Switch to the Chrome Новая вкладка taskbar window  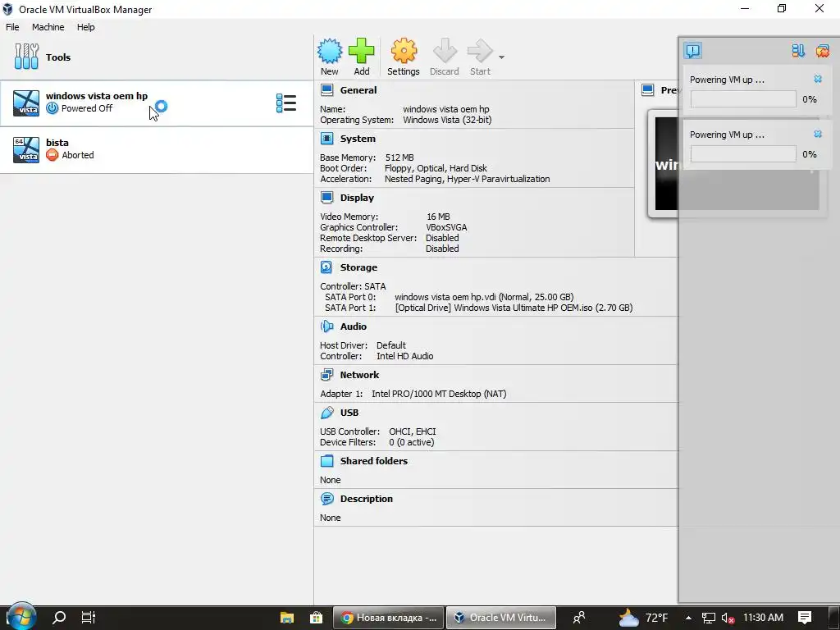(x=389, y=618)
